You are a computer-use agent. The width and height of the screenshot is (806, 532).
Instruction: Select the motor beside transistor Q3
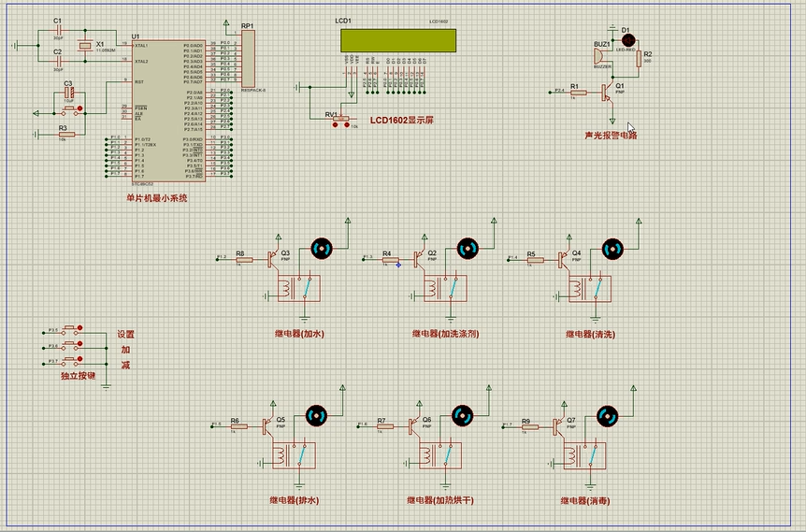pyautogui.click(x=322, y=249)
